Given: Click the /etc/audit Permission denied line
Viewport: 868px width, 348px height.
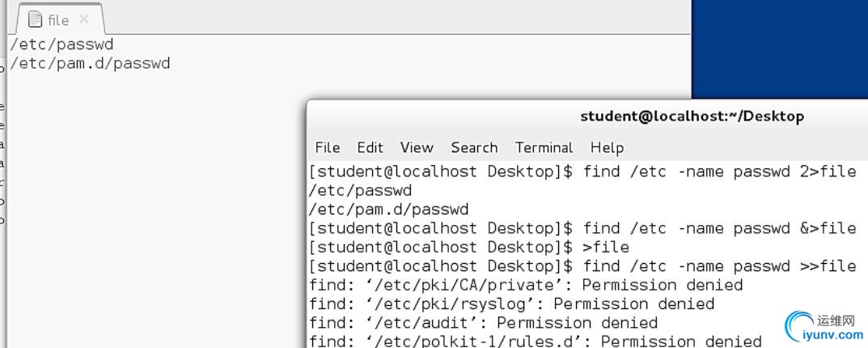Looking at the screenshot, I should (x=483, y=323).
